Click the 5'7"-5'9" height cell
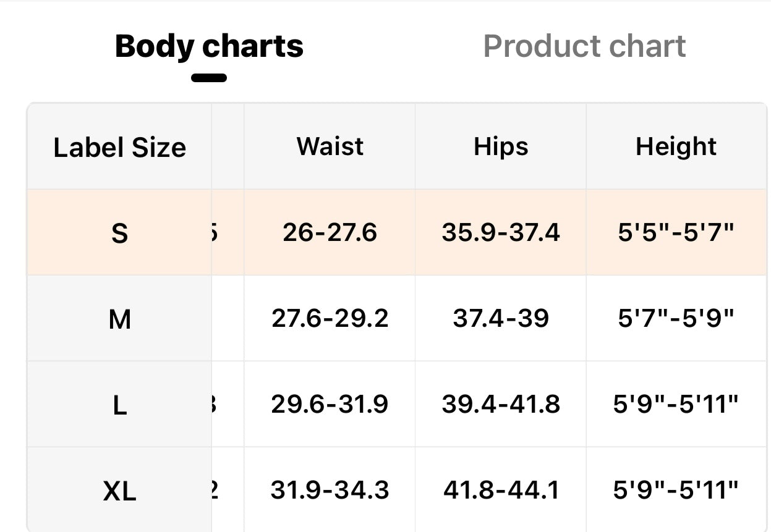This screenshot has height=532, width=771. coord(676,318)
